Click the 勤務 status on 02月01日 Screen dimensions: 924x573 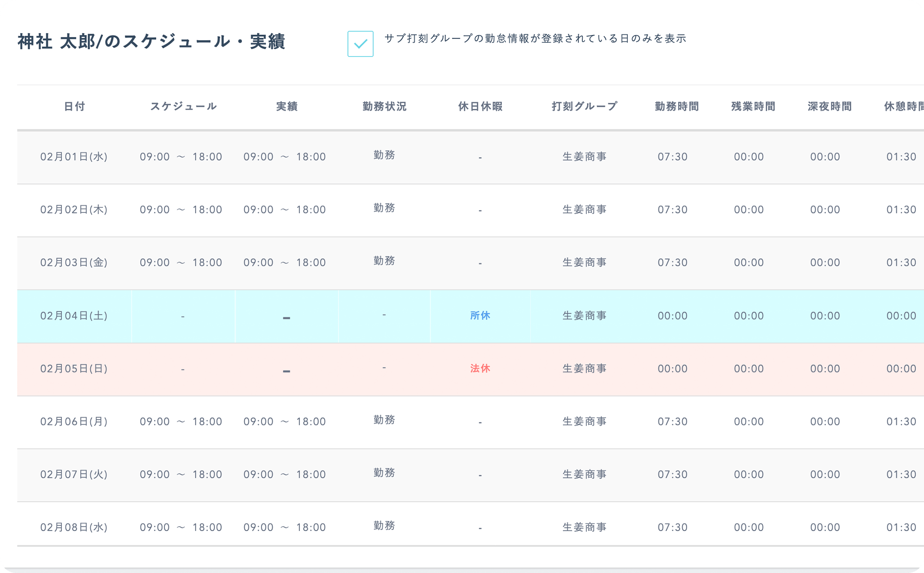(x=384, y=155)
